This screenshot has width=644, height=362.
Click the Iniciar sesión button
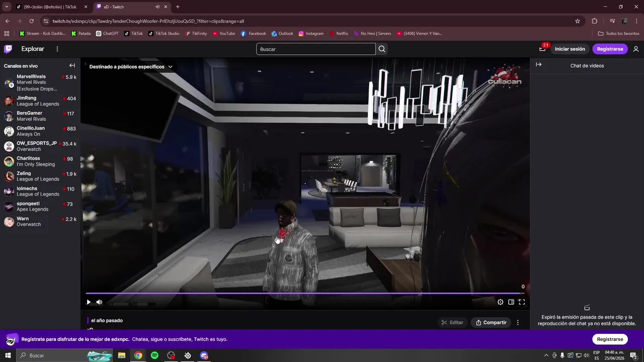570,49
